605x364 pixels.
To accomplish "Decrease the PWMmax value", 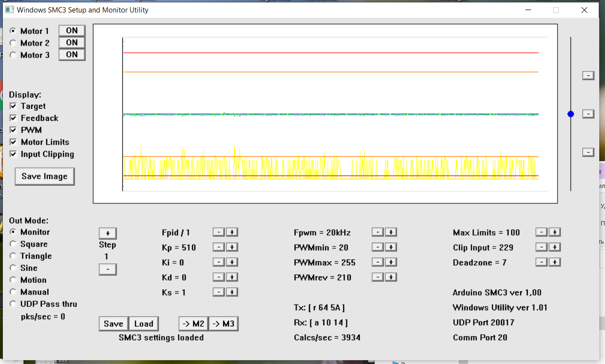I will click(378, 262).
